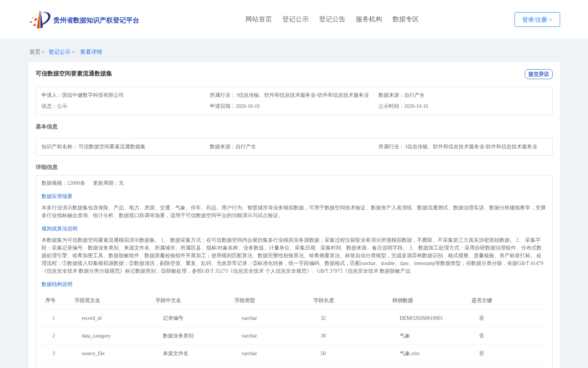Click the data_category table cell
This screenshot has height=368, width=588.
[x=96, y=336]
